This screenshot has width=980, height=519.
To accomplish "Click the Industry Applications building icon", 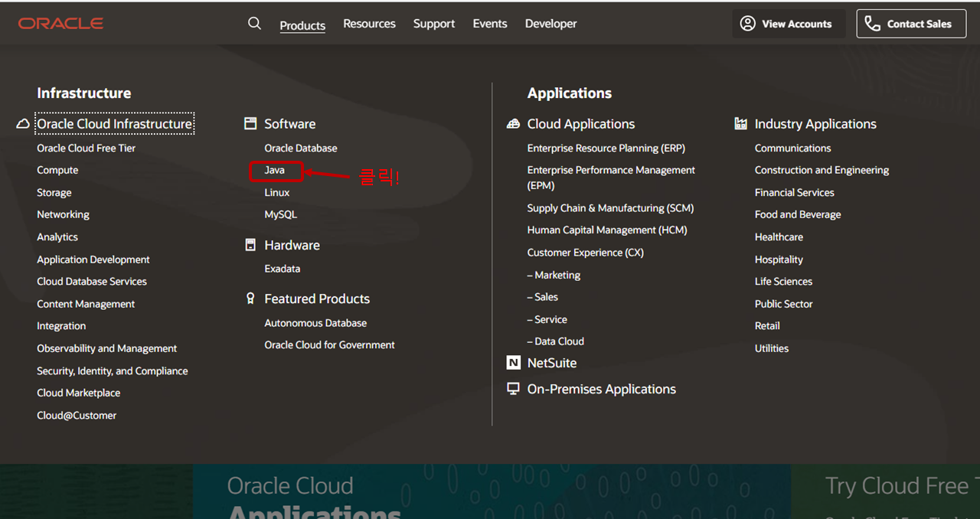I will click(740, 124).
